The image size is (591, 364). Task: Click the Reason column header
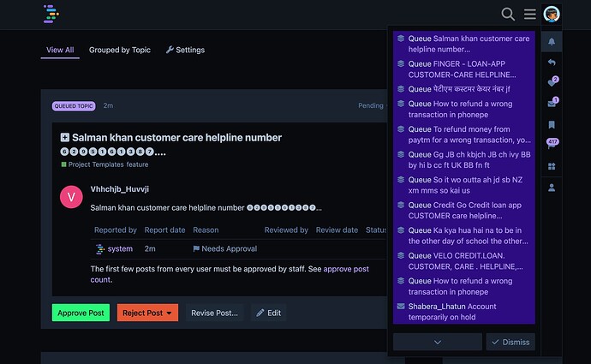[206, 230]
